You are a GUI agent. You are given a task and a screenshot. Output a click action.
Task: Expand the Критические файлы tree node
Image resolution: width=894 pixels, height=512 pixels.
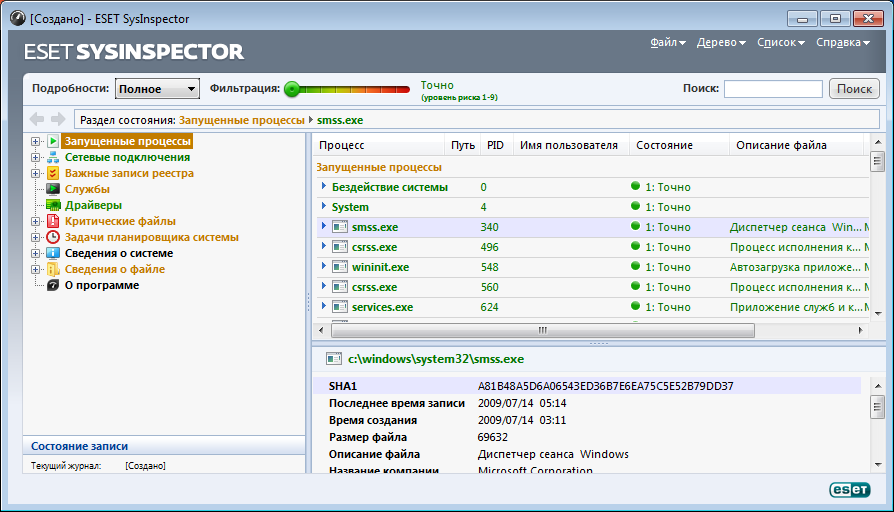pyautogui.click(x=36, y=221)
